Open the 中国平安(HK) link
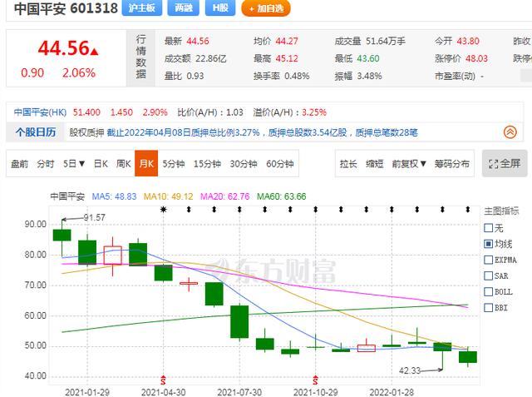This screenshot has height=397, width=532. point(40,112)
